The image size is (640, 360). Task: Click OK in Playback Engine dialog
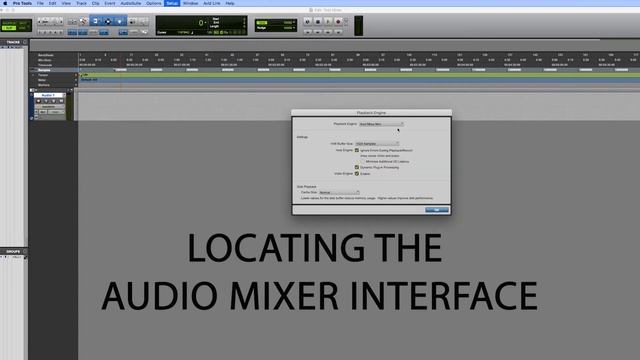(x=437, y=210)
